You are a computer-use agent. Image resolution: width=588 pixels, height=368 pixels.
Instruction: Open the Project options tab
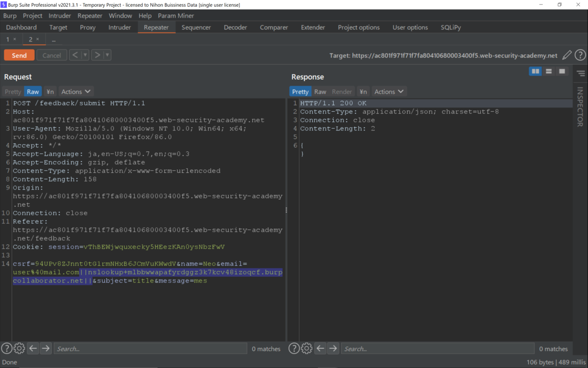tap(359, 27)
